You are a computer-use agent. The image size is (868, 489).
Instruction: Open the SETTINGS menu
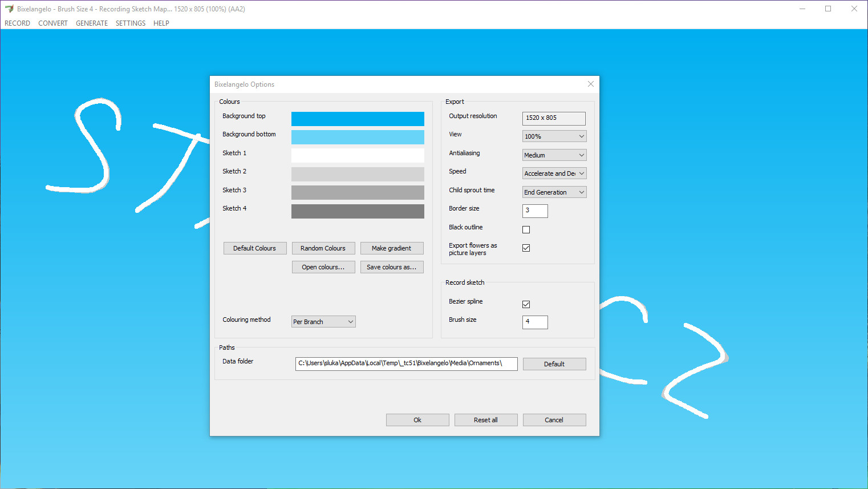[131, 23]
